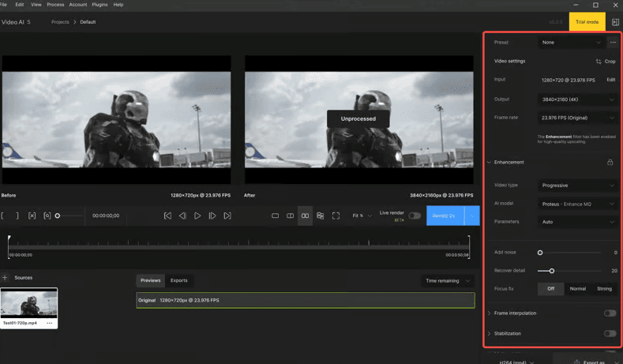Set Focus fix to Off

550,289
